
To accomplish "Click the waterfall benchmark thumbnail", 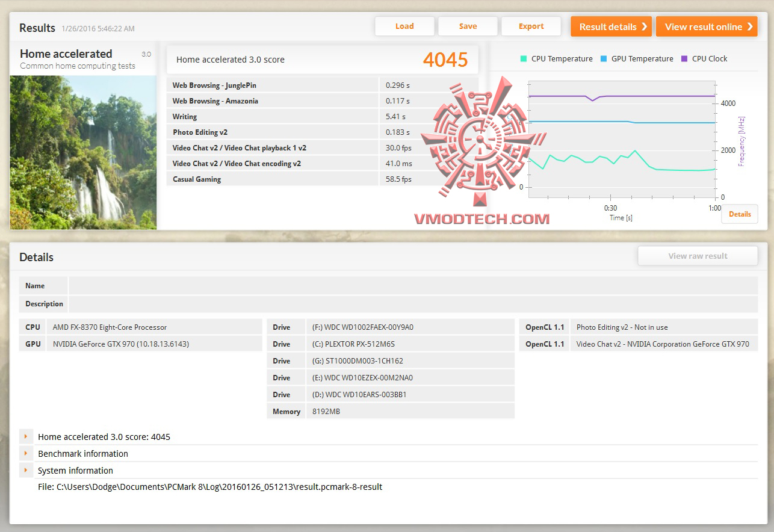I will click(83, 152).
